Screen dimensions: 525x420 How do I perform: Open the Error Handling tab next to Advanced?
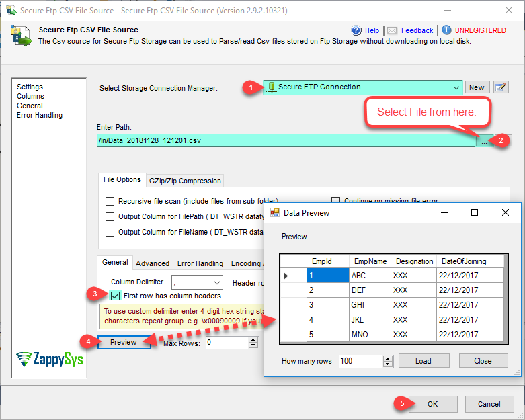200,263
